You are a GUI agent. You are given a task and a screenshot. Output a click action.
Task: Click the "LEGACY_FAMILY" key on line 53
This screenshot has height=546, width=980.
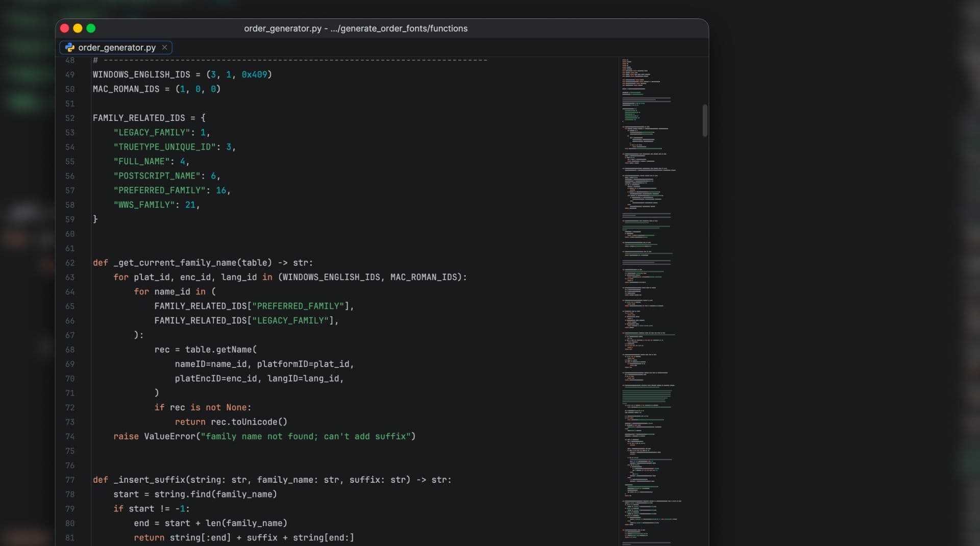pyautogui.click(x=152, y=132)
